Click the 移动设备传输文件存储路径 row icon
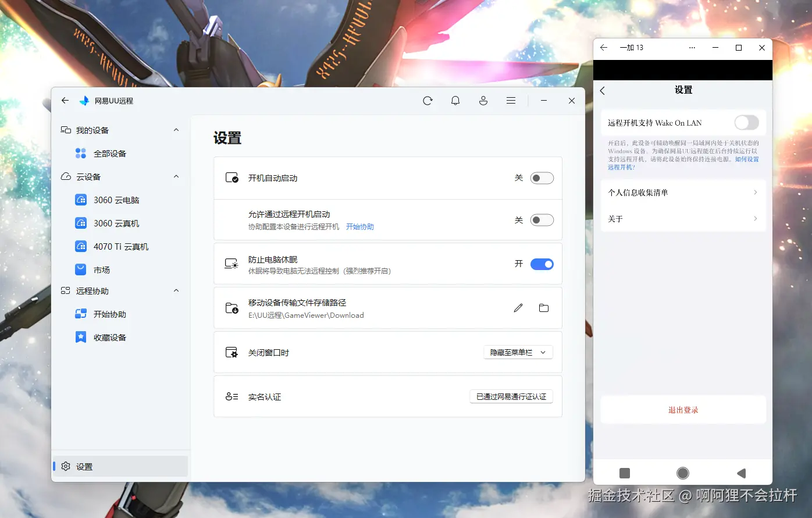 coord(232,308)
